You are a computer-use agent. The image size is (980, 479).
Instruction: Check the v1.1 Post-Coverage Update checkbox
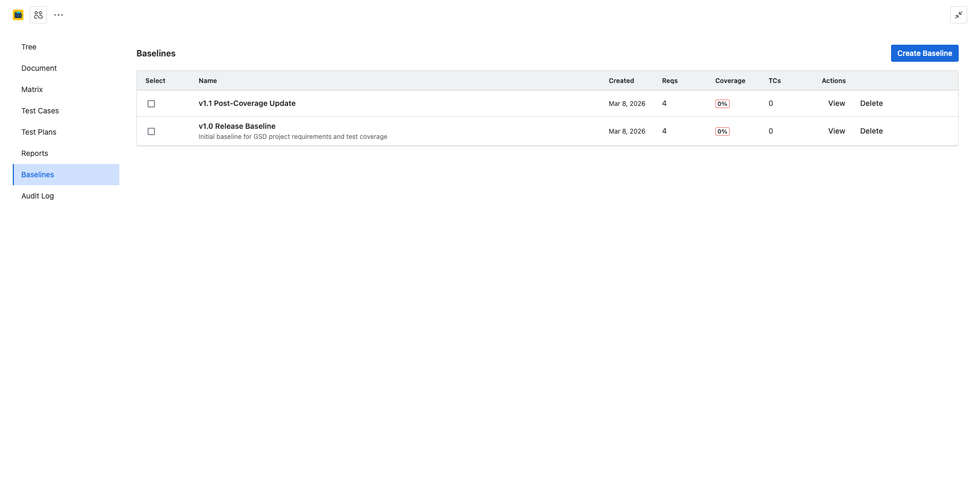coord(151,104)
